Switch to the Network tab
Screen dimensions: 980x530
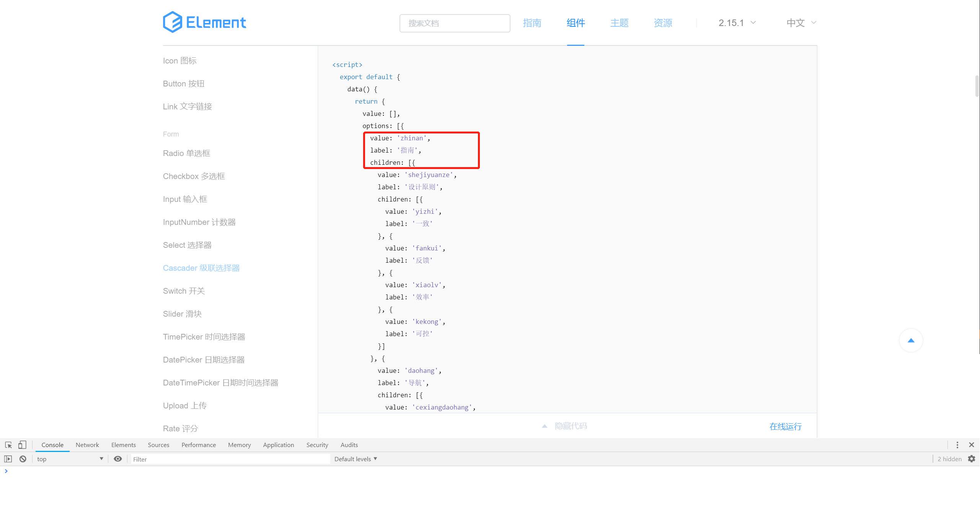87,445
